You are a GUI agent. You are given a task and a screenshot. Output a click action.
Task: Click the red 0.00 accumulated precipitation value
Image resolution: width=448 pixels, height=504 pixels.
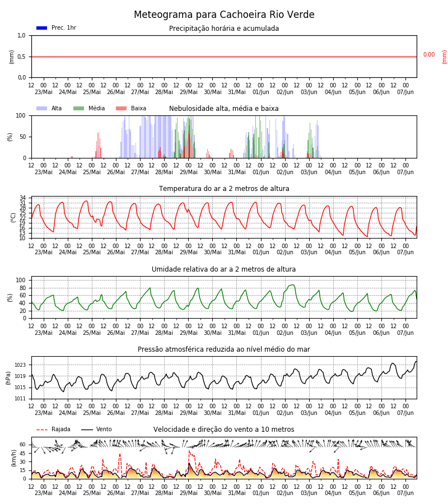(429, 55)
